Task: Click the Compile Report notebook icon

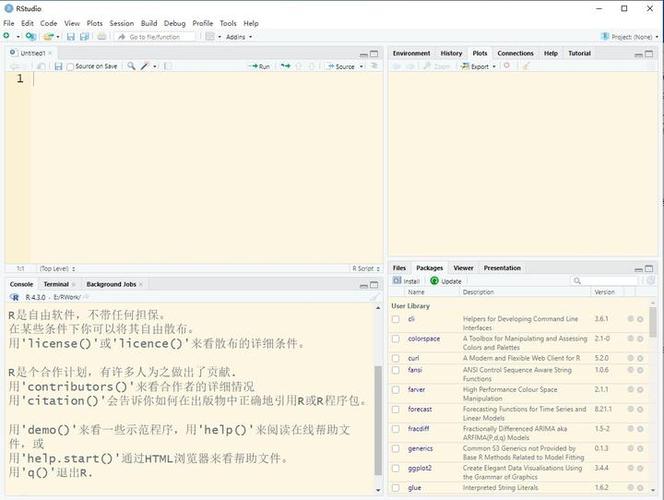Action: click(168, 66)
